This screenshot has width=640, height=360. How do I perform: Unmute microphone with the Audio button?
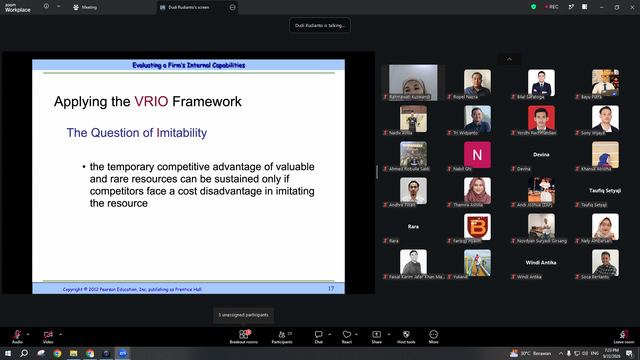click(x=17, y=337)
